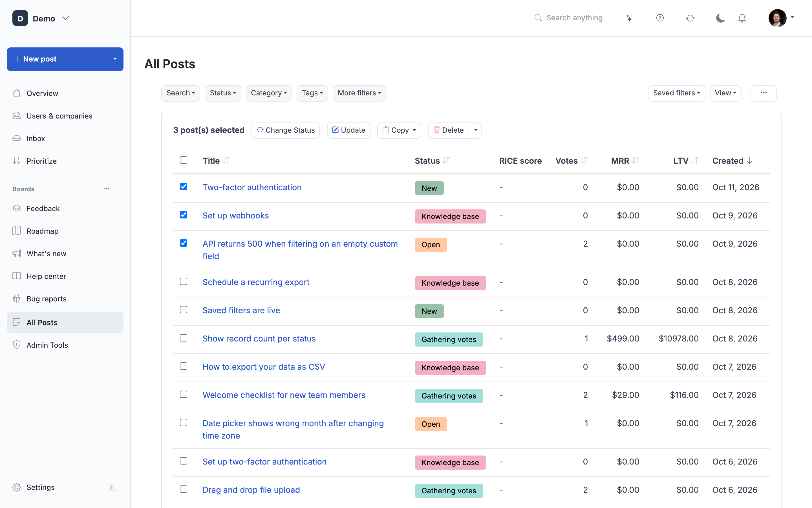Uncheck Set up webhooks row checkbox
The width and height of the screenshot is (812, 508).
coord(184,215)
